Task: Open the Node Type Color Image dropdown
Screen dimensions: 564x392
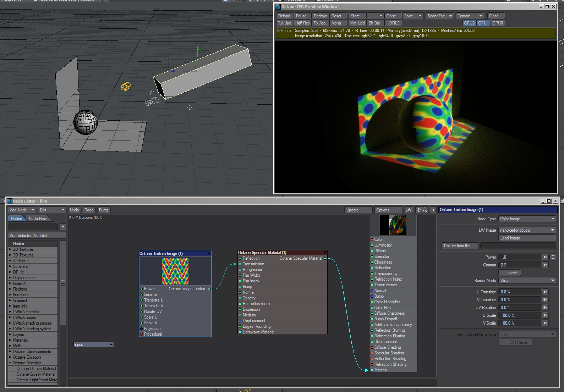Action: [x=527, y=219]
